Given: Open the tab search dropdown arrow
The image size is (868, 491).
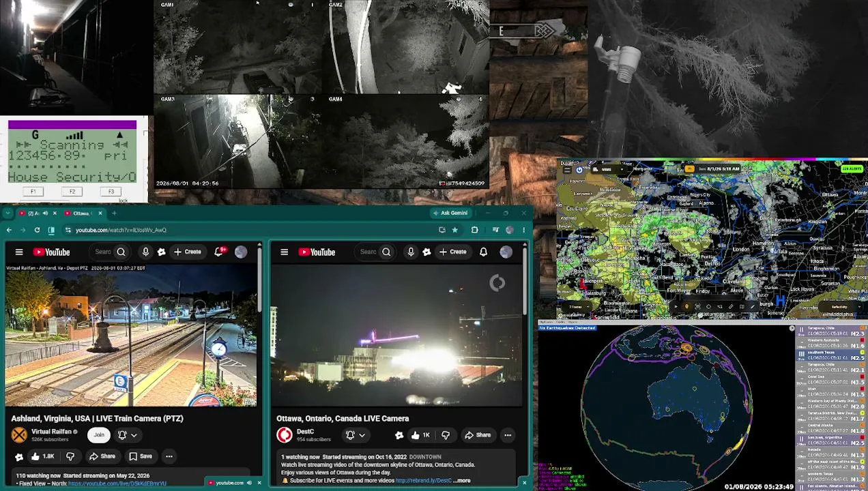Looking at the screenshot, I should [8, 213].
